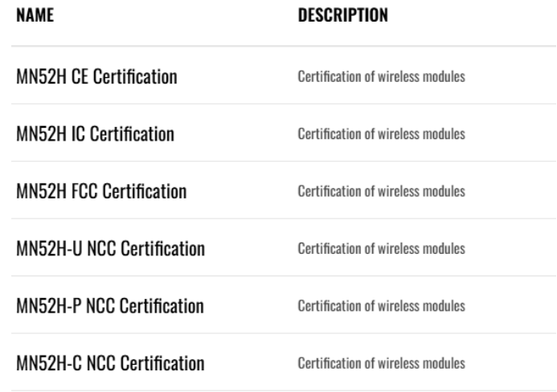Open MN52H-U NCC Certification entry
The image size is (557, 392).
(110, 248)
